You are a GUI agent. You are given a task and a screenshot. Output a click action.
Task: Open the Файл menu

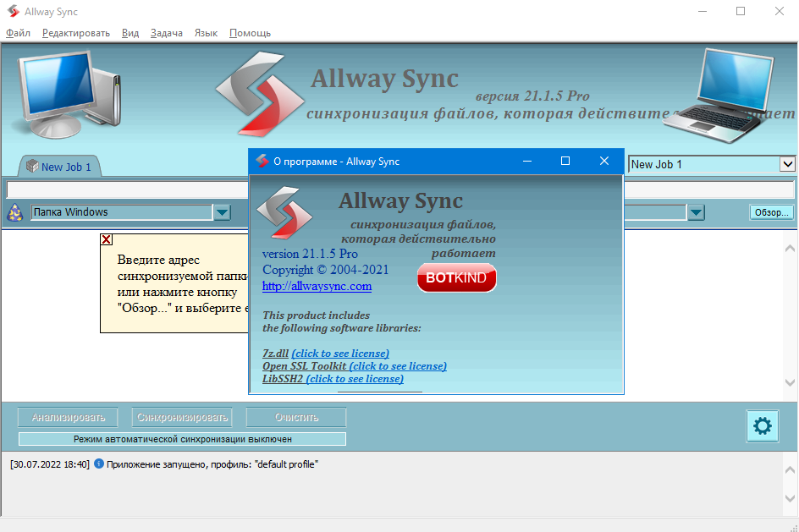pyautogui.click(x=18, y=33)
